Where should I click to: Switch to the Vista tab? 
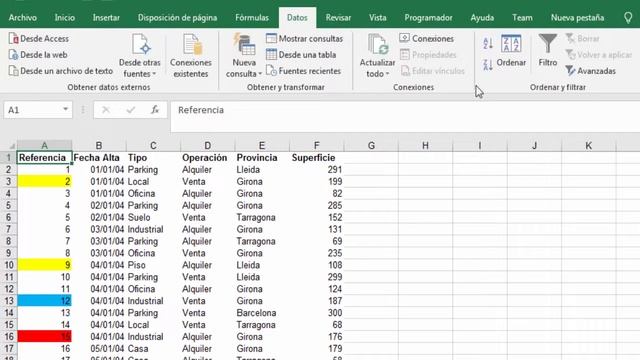(378, 18)
